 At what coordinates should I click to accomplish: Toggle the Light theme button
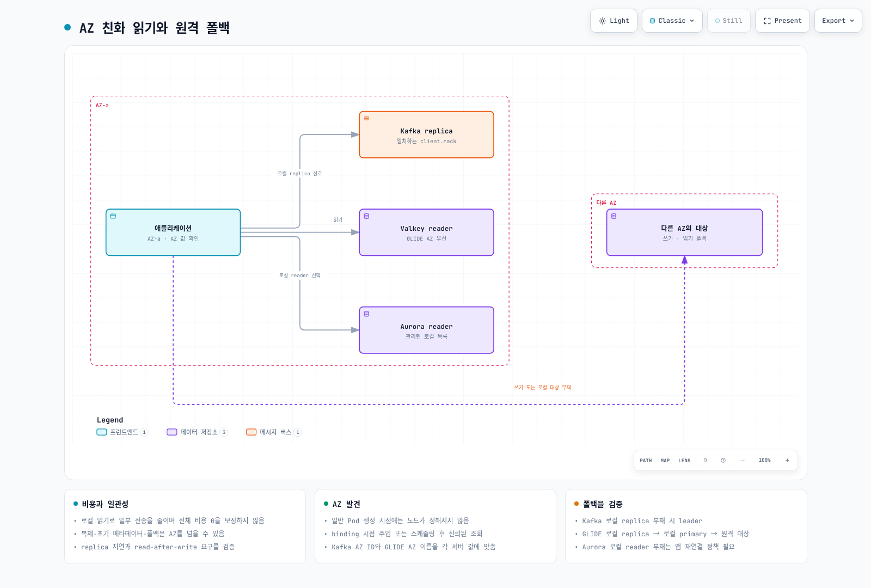click(x=614, y=21)
